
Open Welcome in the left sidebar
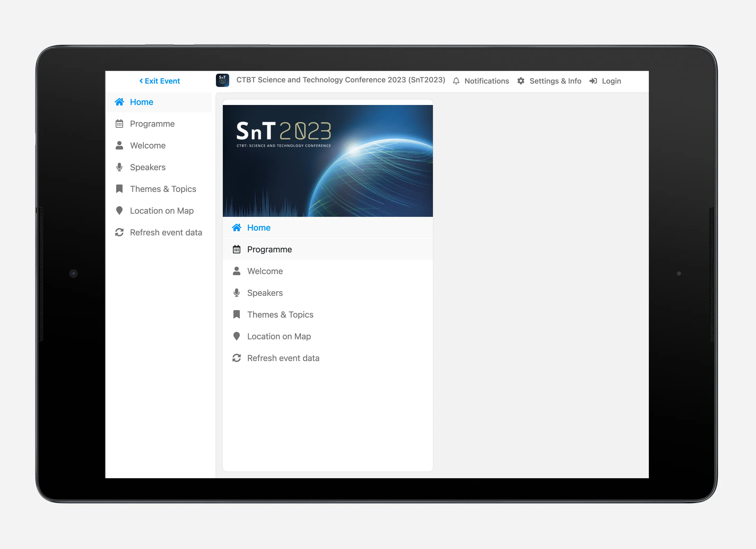(159, 145)
